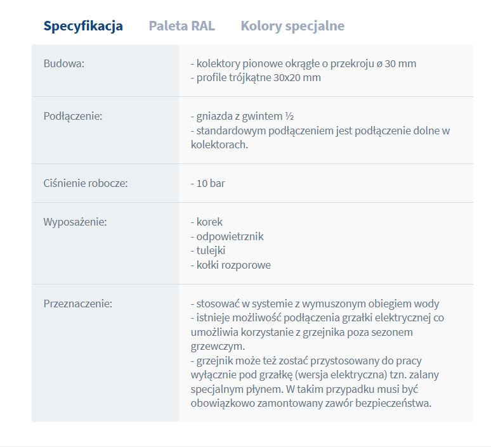The width and height of the screenshot is (491, 448).
Task: Click the Ciśnienie robocze row label
Action: (86, 183)
